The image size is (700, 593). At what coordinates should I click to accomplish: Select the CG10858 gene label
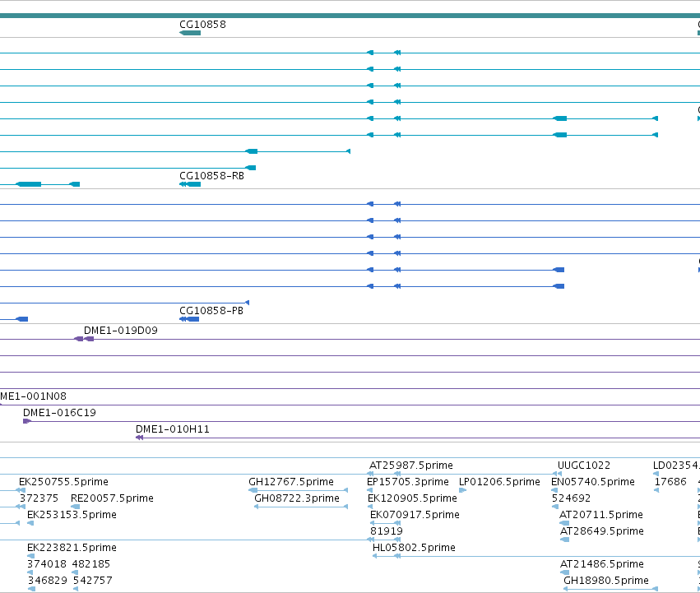[x=202, y=25]
